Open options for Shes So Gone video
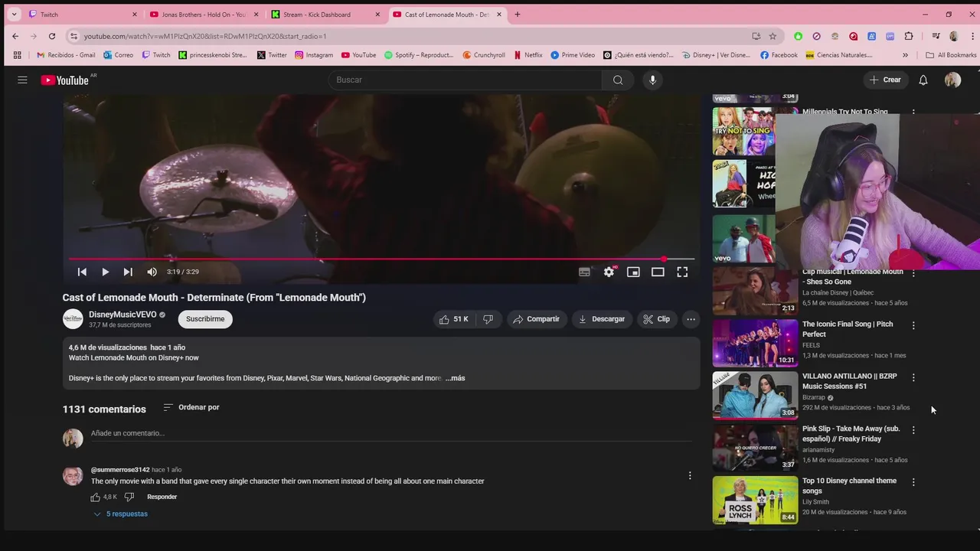This screenshot has width=980, height=551. (x=913, y=273)
